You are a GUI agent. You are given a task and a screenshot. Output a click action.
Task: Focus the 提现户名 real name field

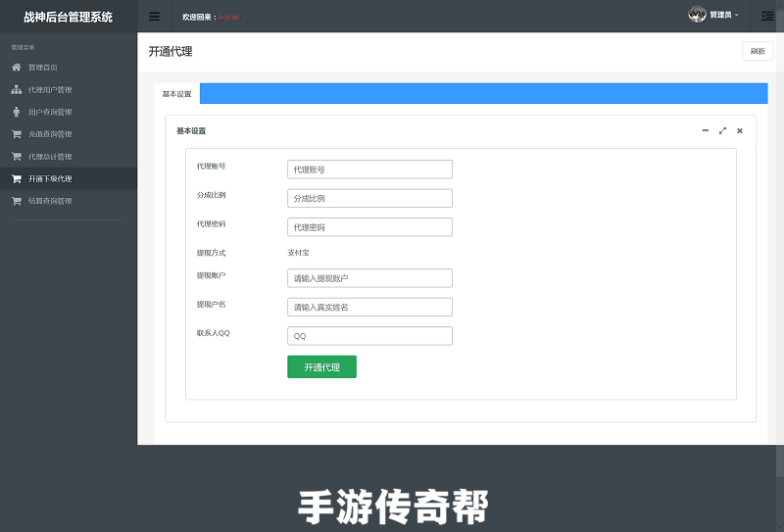point(370,307)
